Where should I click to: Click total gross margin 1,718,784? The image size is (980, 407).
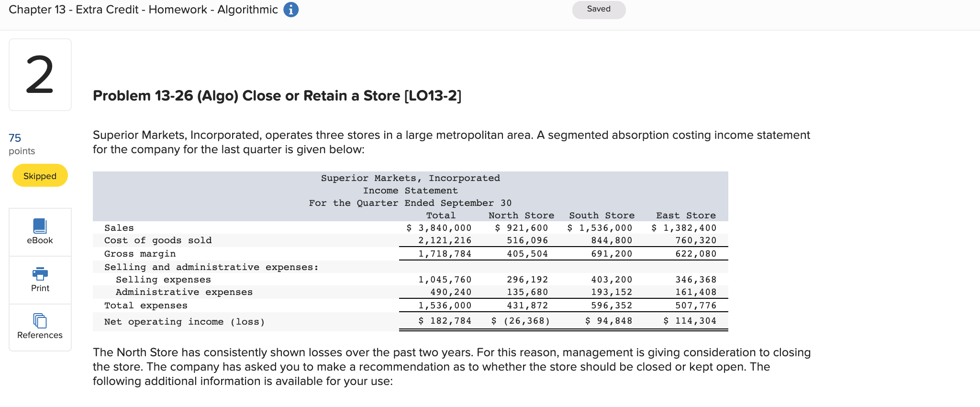coord(445,254)
